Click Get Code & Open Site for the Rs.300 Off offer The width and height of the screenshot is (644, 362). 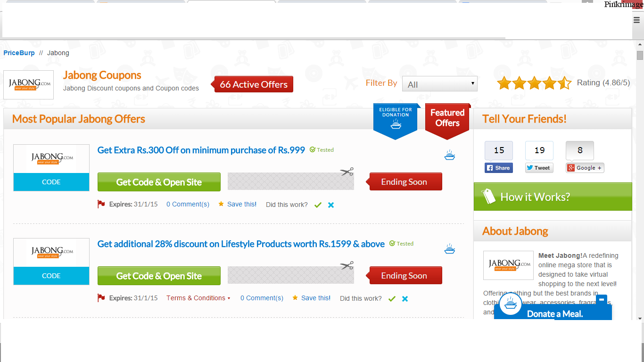(159, 182)
